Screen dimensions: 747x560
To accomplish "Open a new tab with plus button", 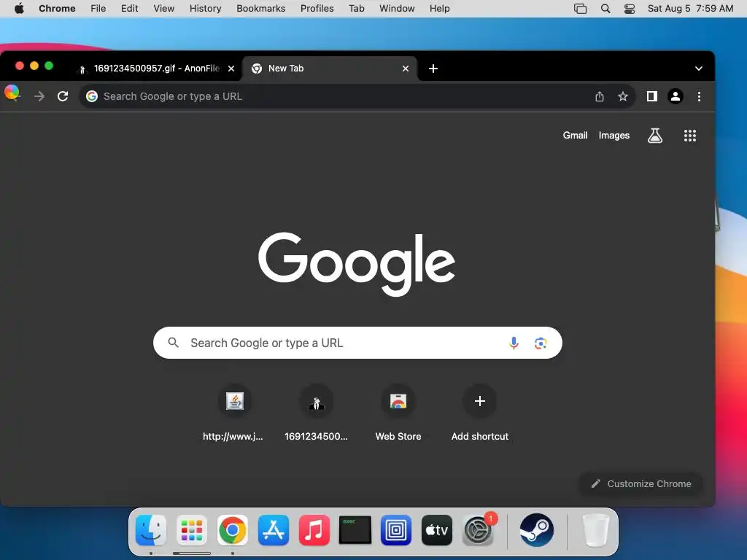I will 433,69.
